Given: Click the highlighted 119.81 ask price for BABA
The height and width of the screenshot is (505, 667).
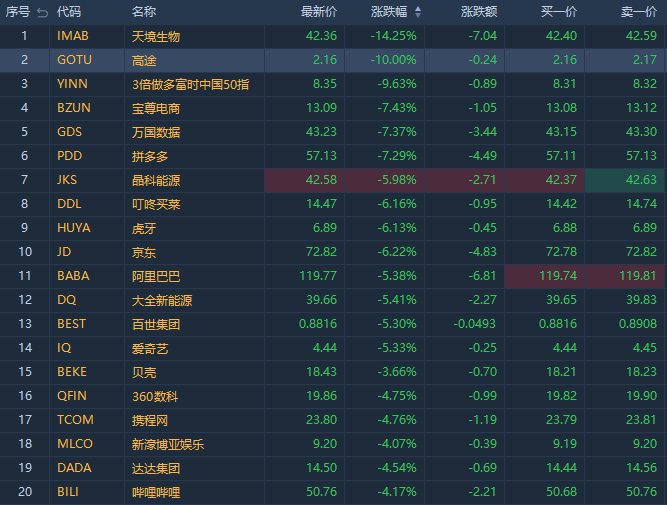Looking at the screenshot, I should point(624,276).
